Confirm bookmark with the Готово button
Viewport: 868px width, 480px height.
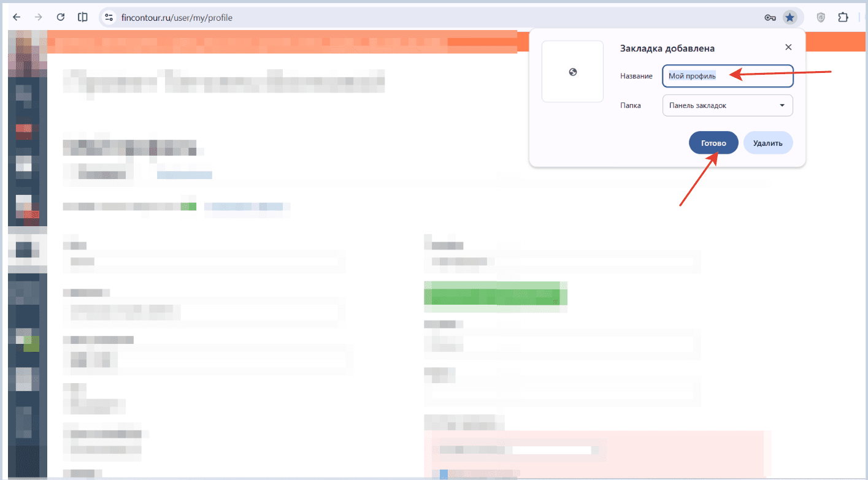[713, 143]
